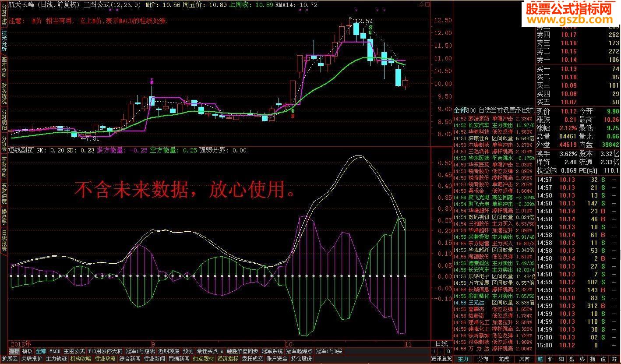Viewport: 621px width, 364px height.
Task: Open the 东财深度 sidebar tab
Action: point(4,193)
